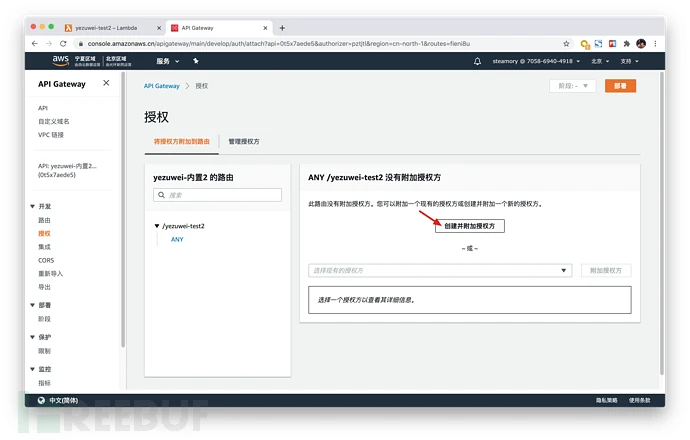Click the red extension icon in toolbar
The height and width of the screenshot is (440, 690).
point(613,44)
